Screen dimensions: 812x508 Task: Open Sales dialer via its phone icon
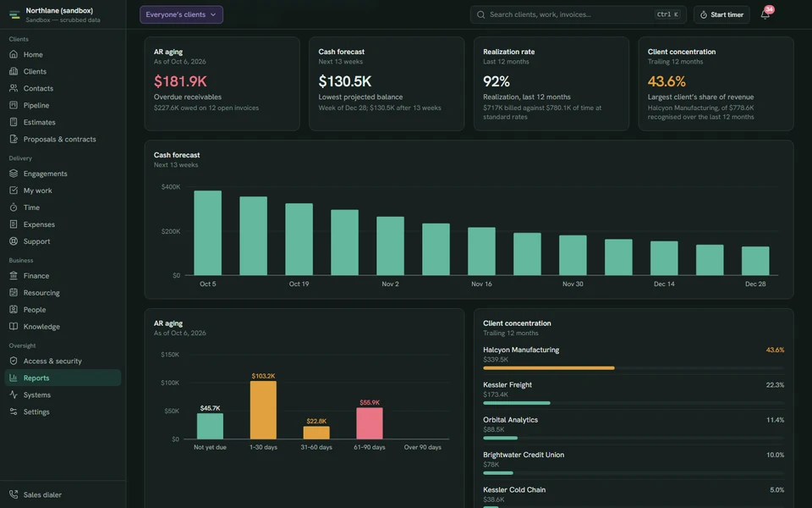[14, 494]
